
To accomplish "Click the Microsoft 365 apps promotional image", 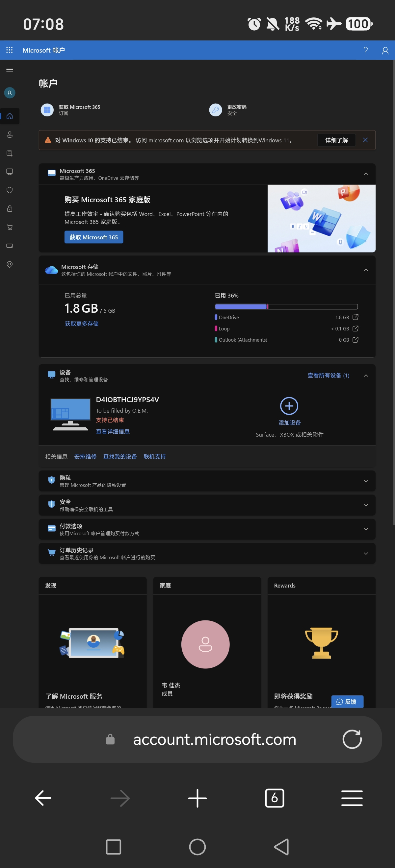I will pyautogui.click(x=321, y=218).
